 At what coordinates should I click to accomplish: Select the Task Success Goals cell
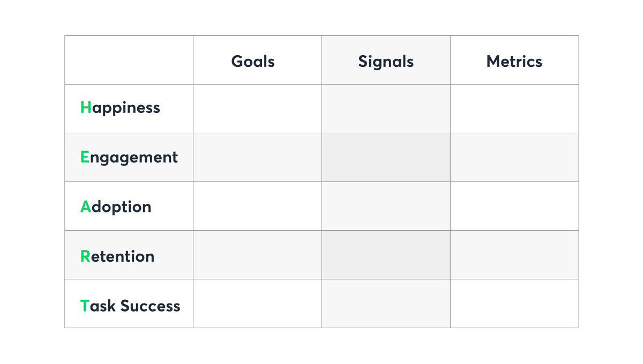(257, 304)
